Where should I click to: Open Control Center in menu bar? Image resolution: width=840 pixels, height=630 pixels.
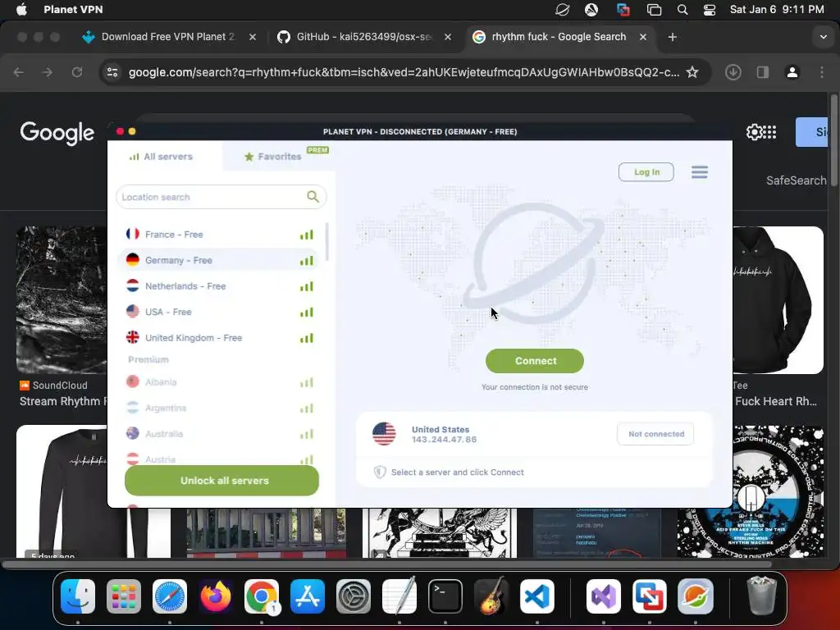click(x=710, y=10)
